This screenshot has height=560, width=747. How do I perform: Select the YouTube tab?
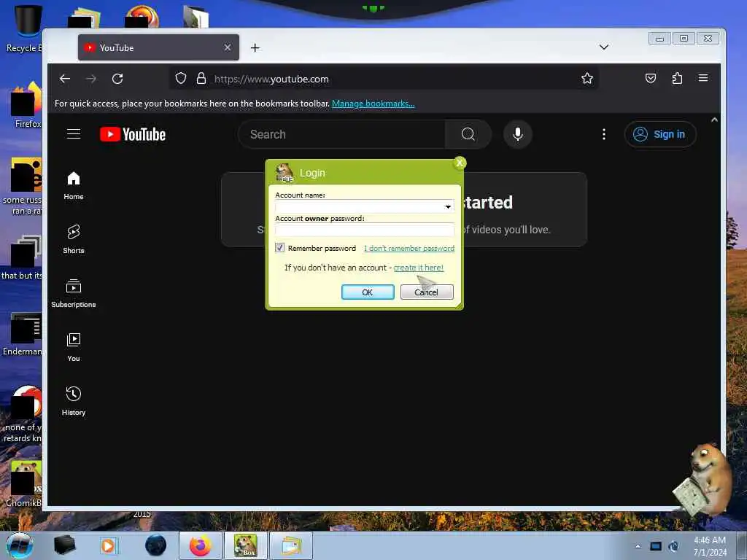point(158,47)
